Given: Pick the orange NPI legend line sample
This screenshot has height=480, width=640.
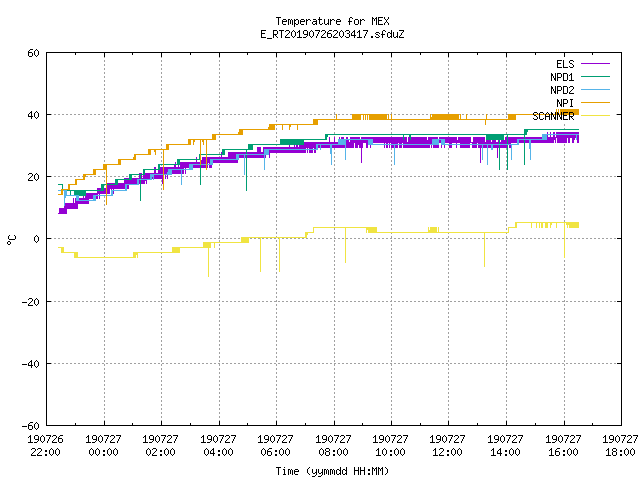Looking at the screenshot, I should 595,103.
